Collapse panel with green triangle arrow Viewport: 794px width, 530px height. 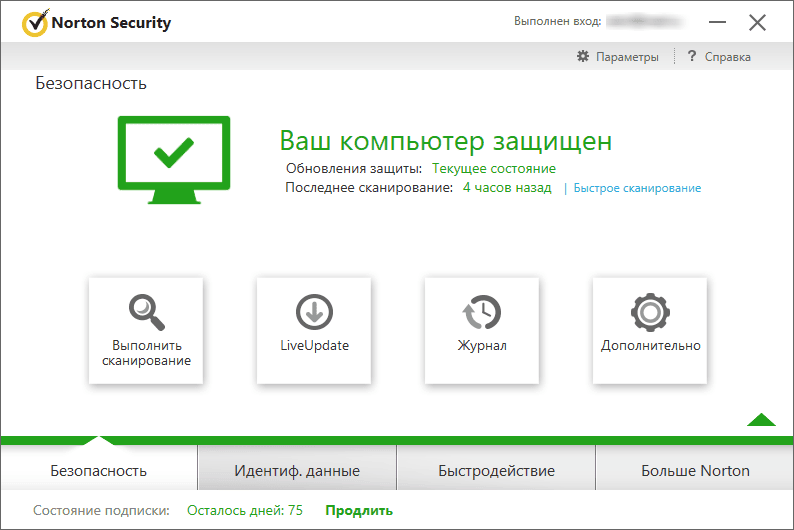click(x=761, y=420)
